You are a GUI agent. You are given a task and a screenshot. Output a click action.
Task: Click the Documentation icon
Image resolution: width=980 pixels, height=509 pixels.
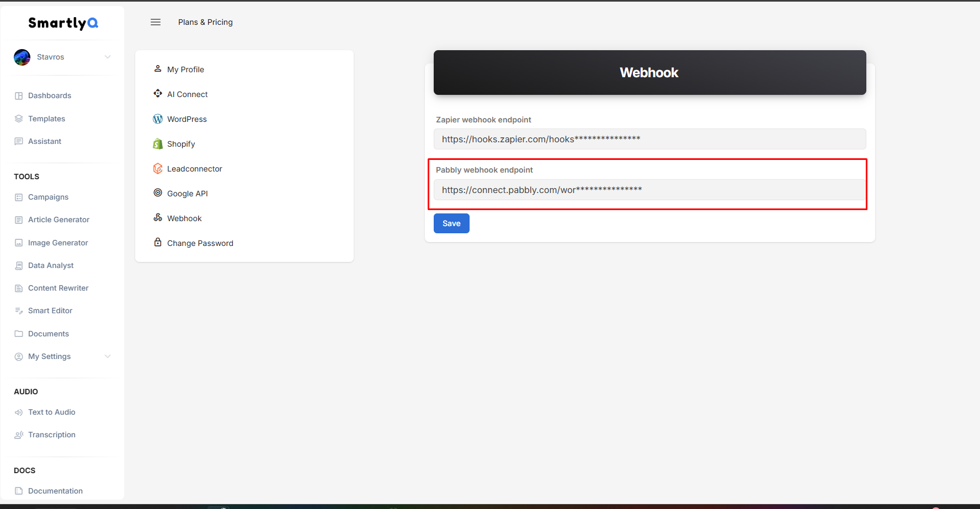tap(19, 491)
